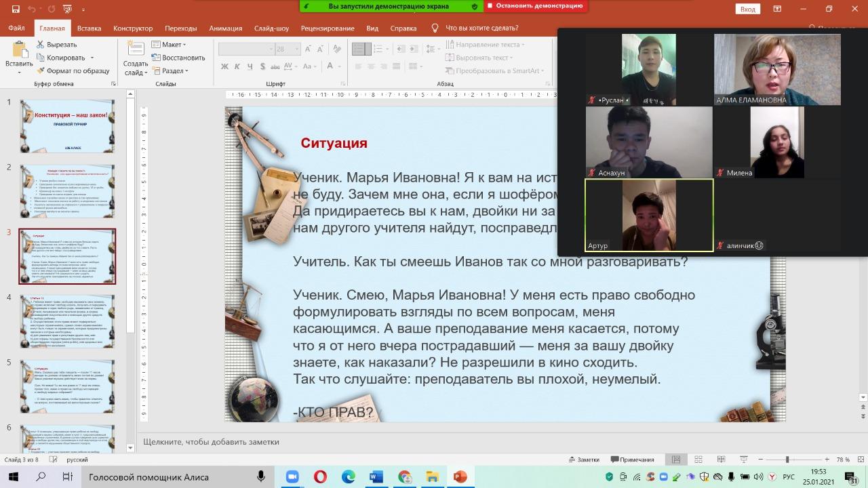Save the presentation using the quick-access Save icon
This screenshot has width=868, height=488.
pyautogui.click(x=16, y=9)
